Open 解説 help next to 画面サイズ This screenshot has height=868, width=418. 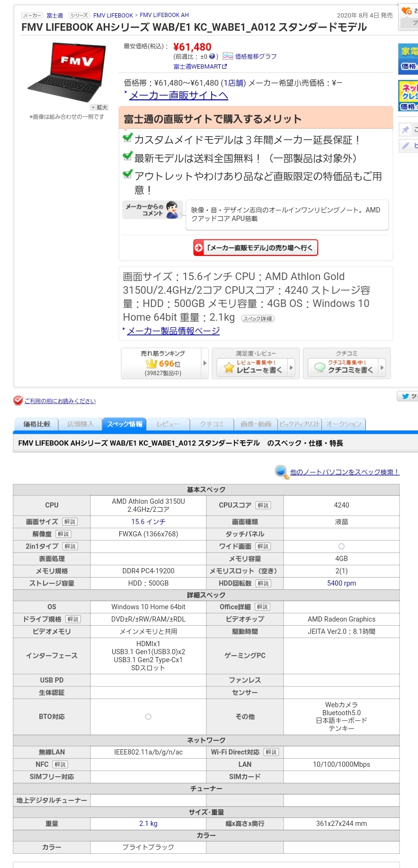70,522
